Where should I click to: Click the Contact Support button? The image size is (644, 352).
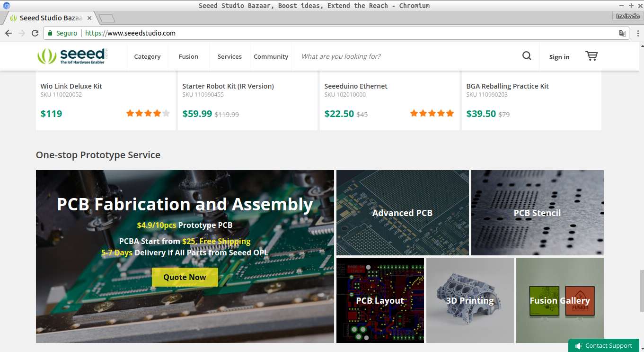[x=604, y=345]
